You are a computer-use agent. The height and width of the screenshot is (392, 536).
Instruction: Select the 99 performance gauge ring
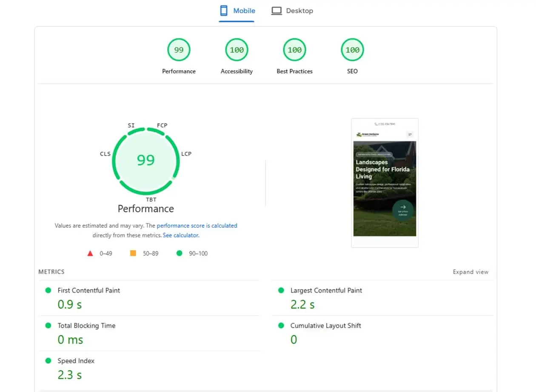click(x=146, y=160)
